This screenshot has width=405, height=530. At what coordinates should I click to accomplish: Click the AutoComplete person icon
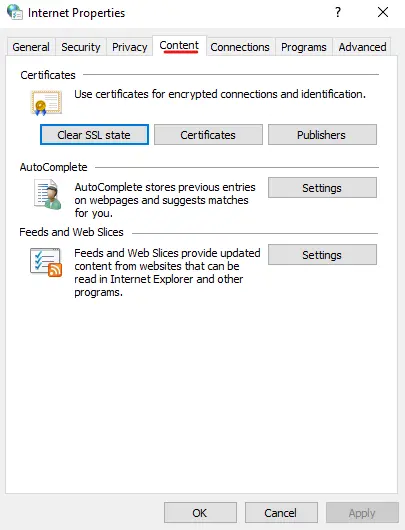point(48,194)
